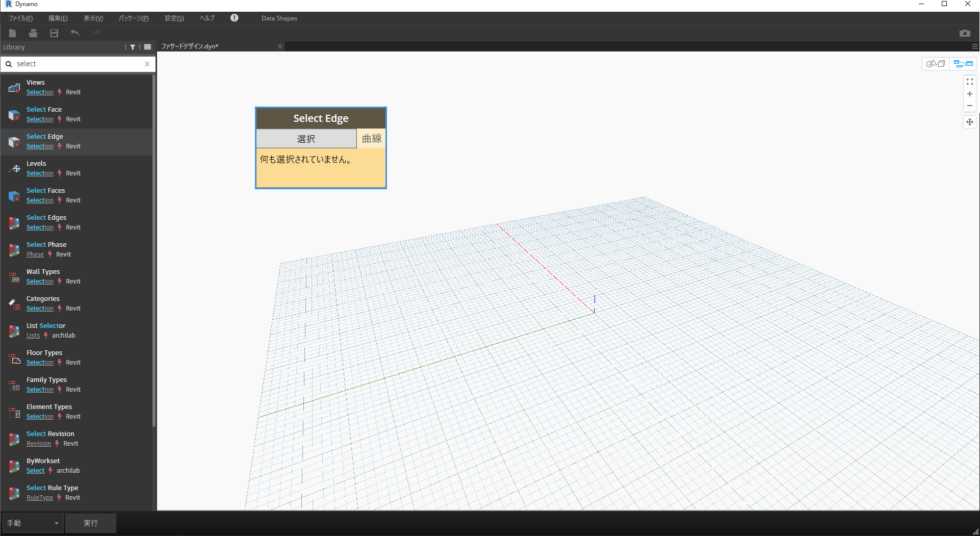Open Selection link under Views
Image resolution: width=980 pixels, height=536 pixels.
point(40,92)
